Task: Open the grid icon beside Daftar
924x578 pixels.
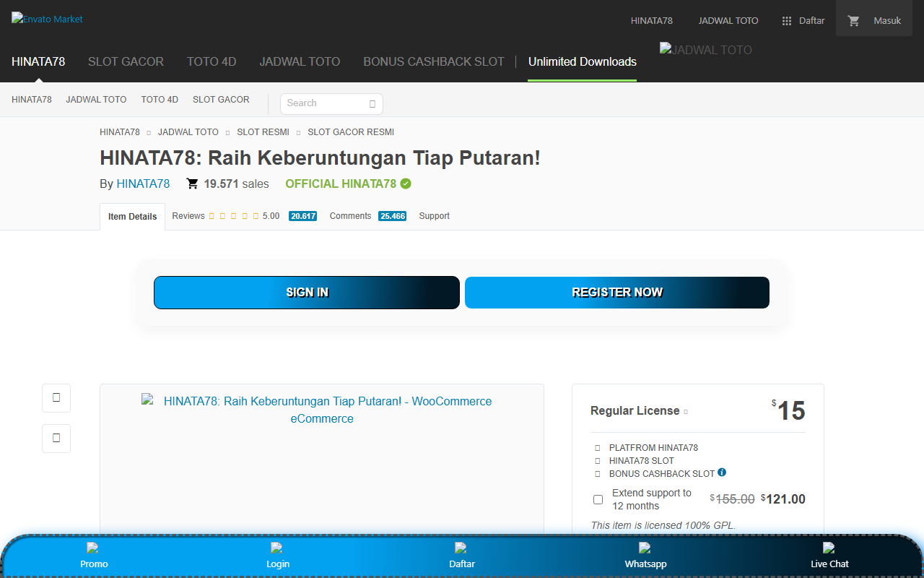Action: pyautogui.click(x=787, y=21)
